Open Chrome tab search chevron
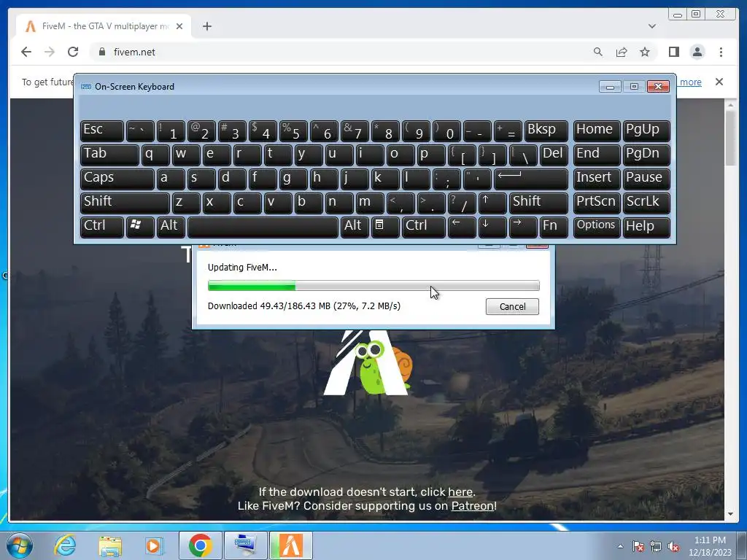This screenshot has height=560, width=747. pyautogui.click(x=651, y=26)
